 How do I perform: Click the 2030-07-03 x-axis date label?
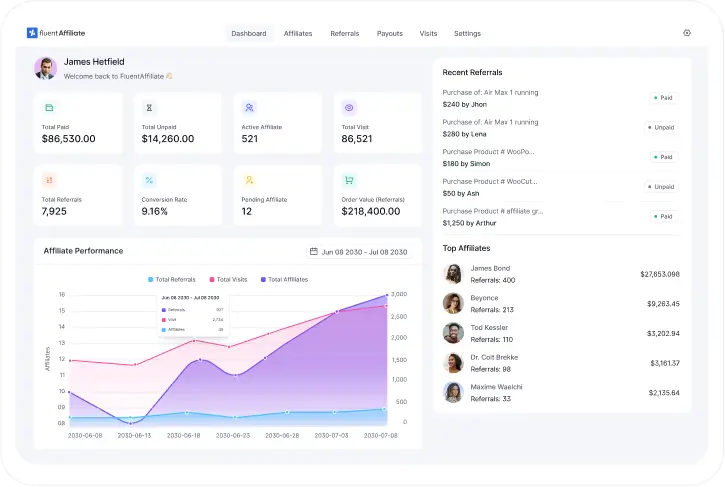(x=331, y=435)
